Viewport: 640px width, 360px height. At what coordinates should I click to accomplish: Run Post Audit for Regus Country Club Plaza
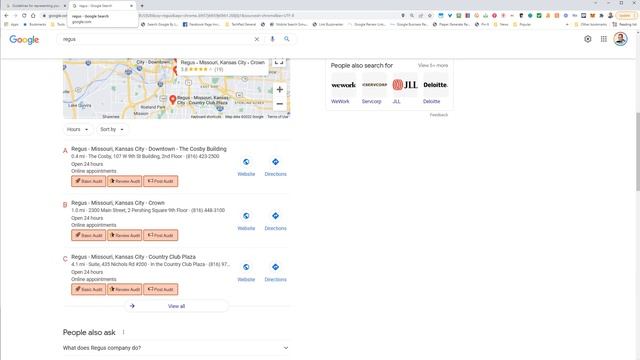point(160,289)
